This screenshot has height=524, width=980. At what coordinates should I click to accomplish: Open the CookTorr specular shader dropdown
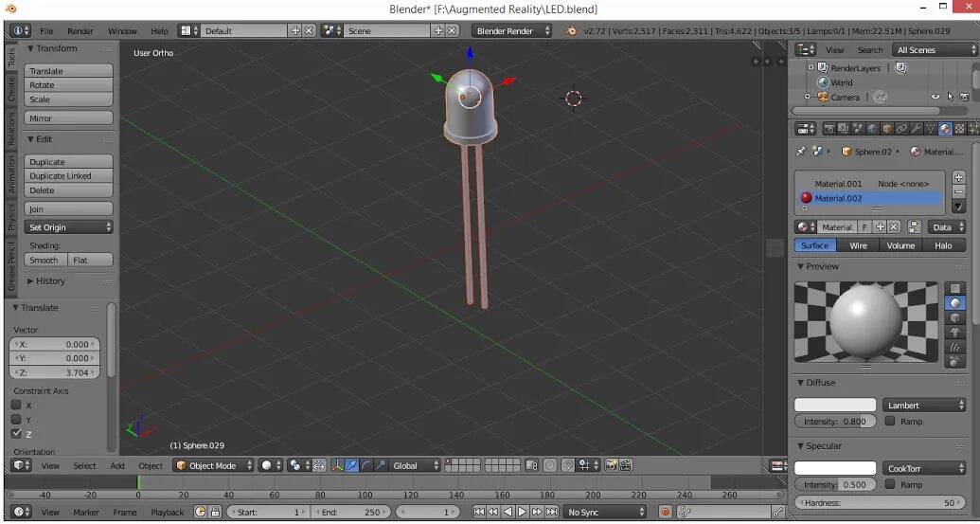click(924, 468)
